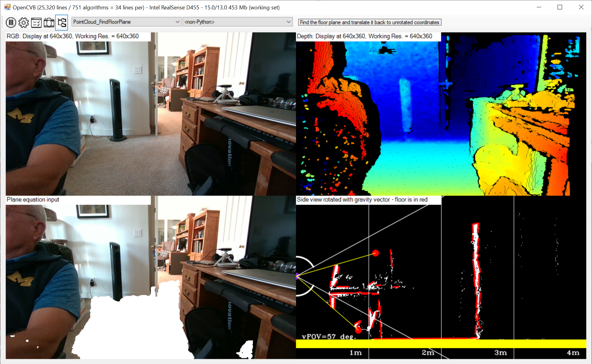Expand the non-Python algorithm dropdown
The width and height of the screenshot is (592, 364).
[x=288, y=22]
